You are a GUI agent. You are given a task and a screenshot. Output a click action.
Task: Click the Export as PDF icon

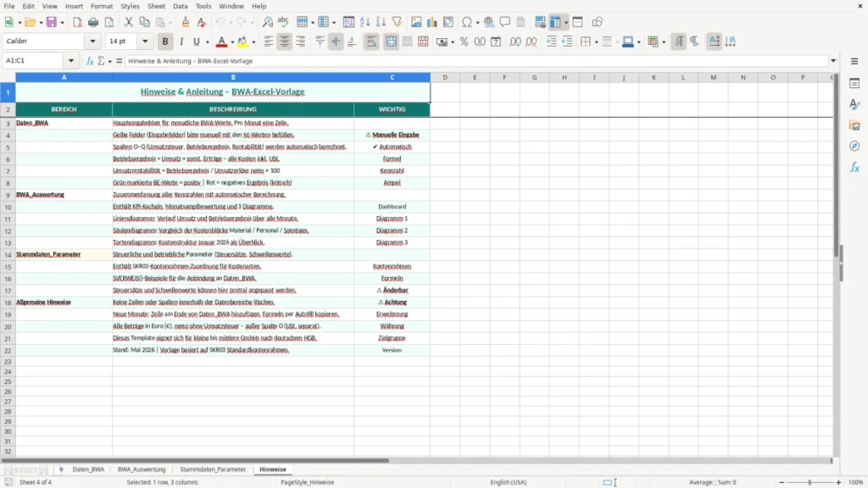[x=77, y=22]
